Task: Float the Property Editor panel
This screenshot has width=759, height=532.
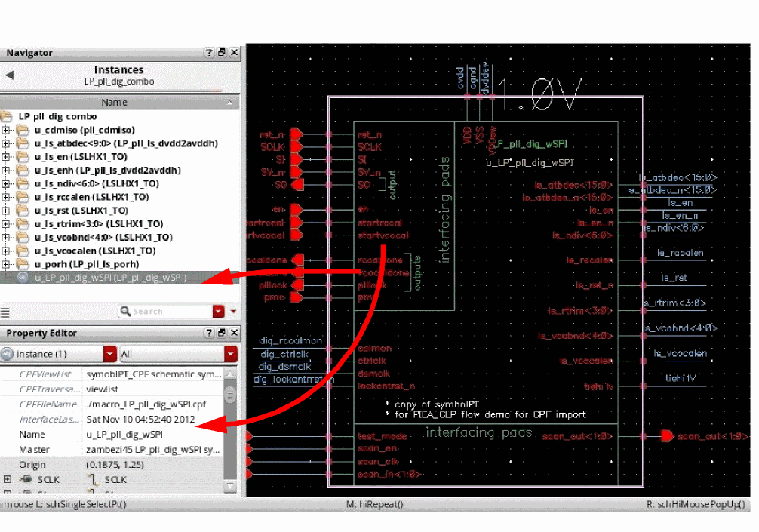Action: (x=222, y=333)
